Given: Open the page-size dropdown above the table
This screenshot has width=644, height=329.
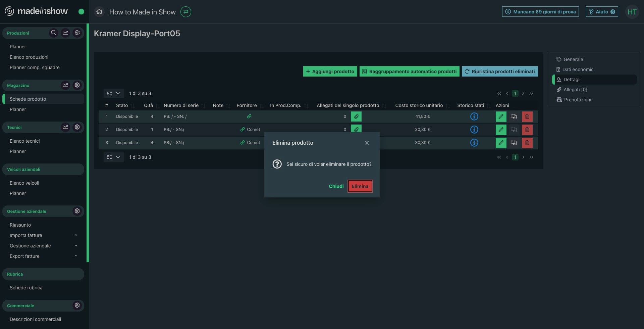Looking at the screenshot, I should [x=113, y=93].
